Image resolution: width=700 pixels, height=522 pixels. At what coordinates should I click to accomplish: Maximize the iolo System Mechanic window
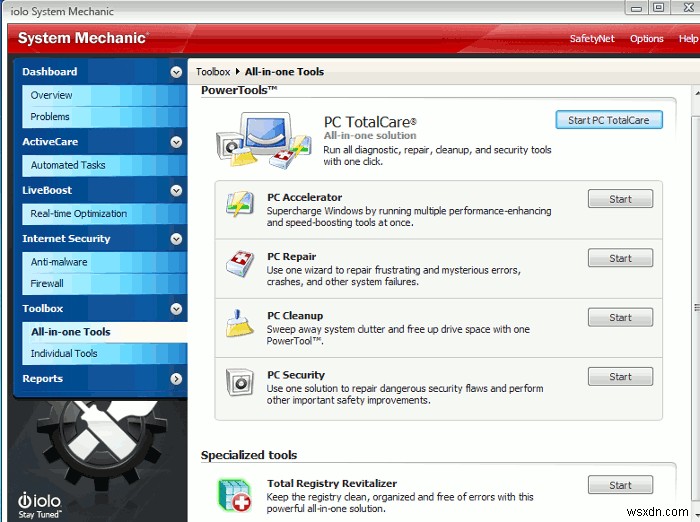pyautogui.click(x=658, y=8)
